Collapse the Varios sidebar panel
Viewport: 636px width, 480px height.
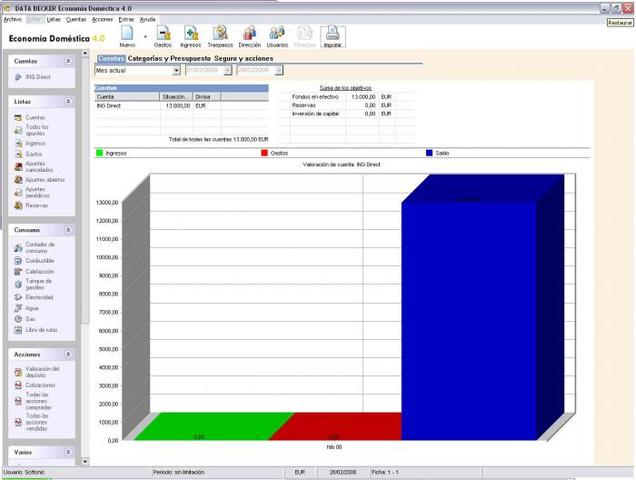[68, 452]
